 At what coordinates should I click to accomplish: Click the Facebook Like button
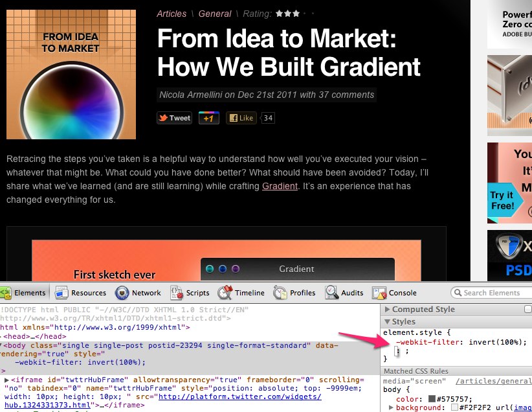(241, 118)
